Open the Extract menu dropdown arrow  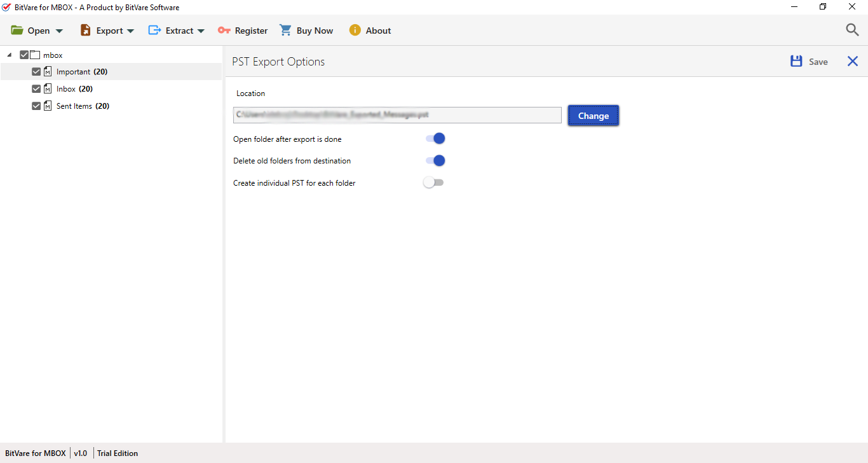pyautogui.click(x=201, y=31)
